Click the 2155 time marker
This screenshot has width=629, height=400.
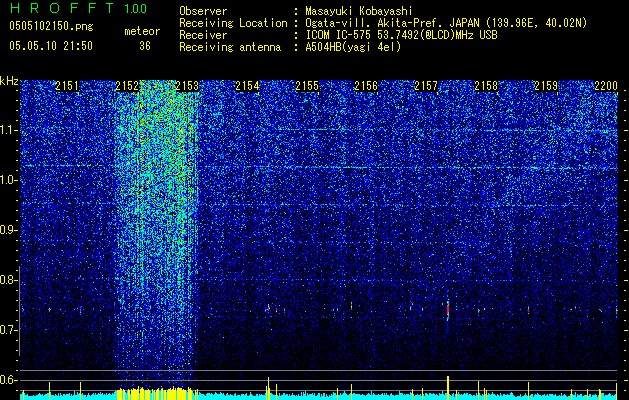307,85
